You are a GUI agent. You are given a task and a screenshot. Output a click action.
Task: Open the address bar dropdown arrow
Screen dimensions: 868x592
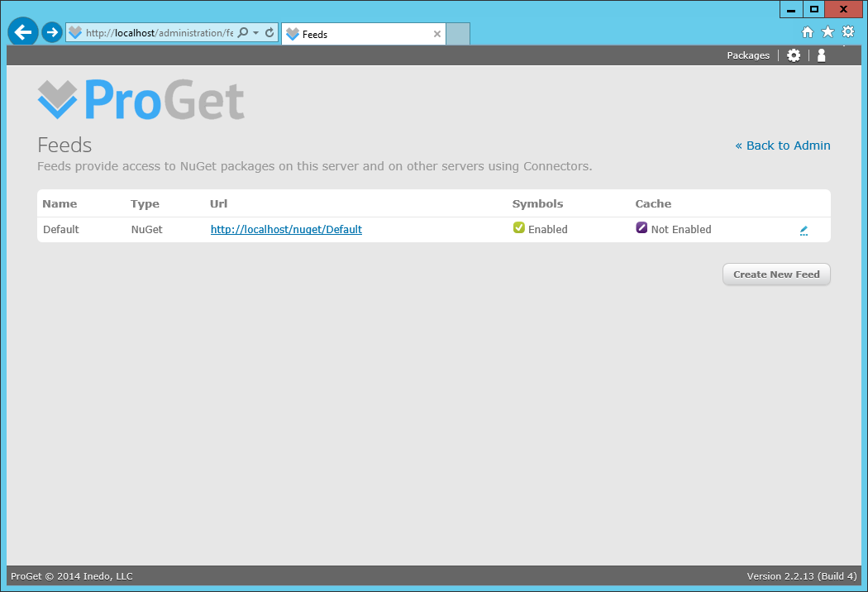pos(255,33)
